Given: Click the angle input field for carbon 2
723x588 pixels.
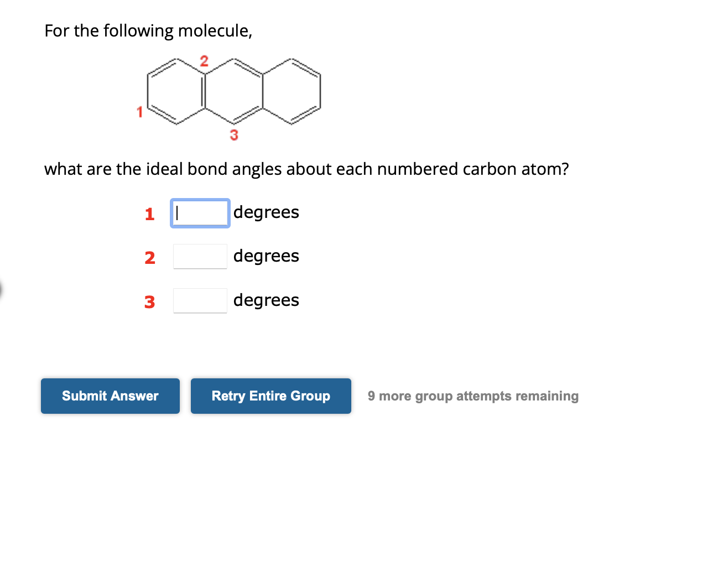Looking at the screenshot, I should tap(200, 256).
